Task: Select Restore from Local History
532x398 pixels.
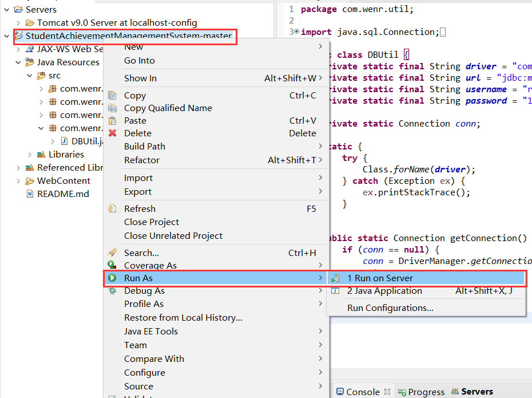Action: pos(216,317)
